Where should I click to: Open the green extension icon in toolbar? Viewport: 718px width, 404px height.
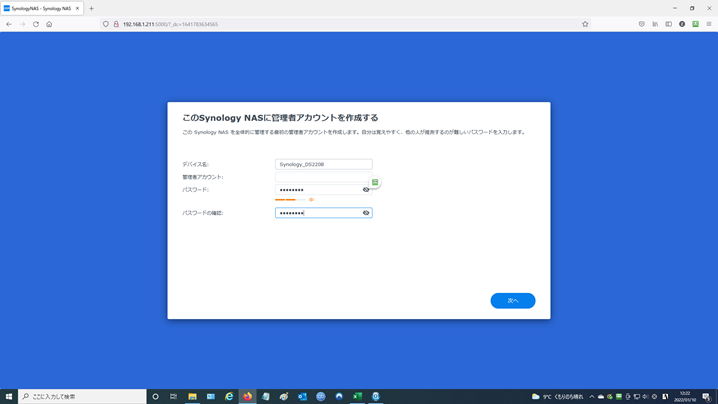point(696,24)
